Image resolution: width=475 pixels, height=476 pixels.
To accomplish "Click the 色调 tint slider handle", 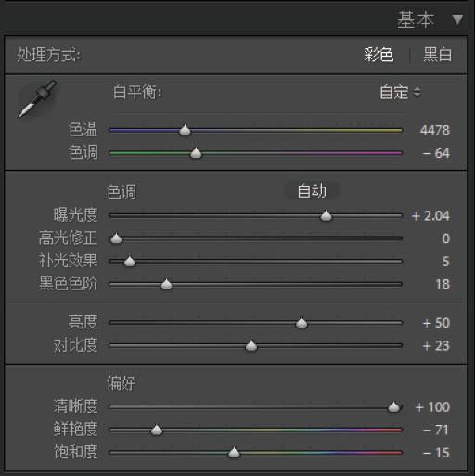I will pyautogui.click(x=196, y=153).
